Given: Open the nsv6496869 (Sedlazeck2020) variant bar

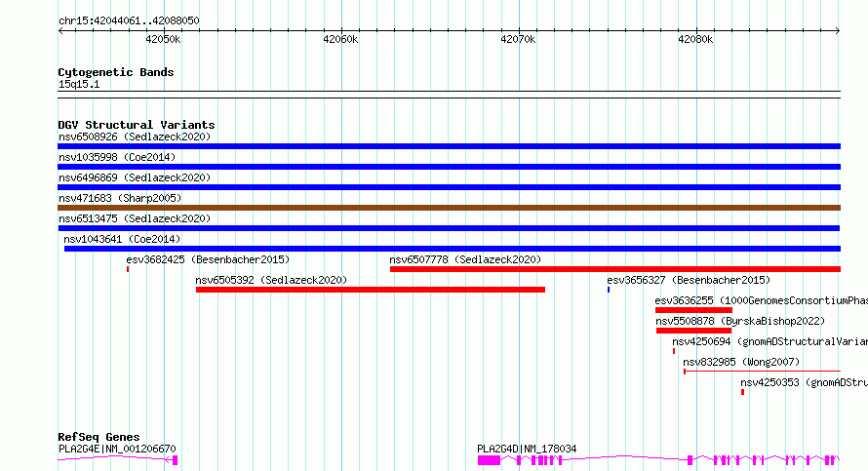Looking at the screenshot, I should pos(449,187).
